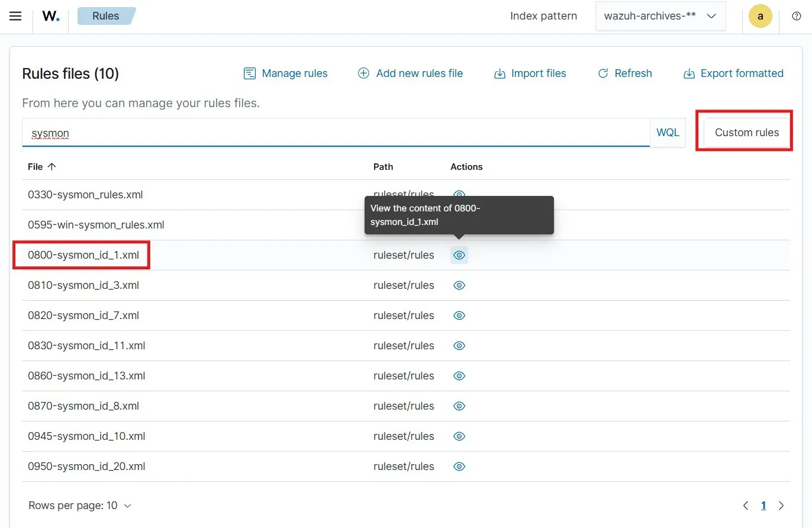Select the Rules breadcrumb tab
This screenshot has height=528, width=812.
point(105,16)
